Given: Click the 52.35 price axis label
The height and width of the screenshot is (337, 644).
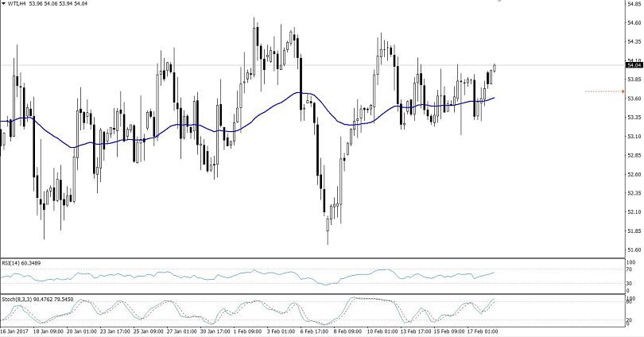Looking at the screenshot, I should click(634, 193).
